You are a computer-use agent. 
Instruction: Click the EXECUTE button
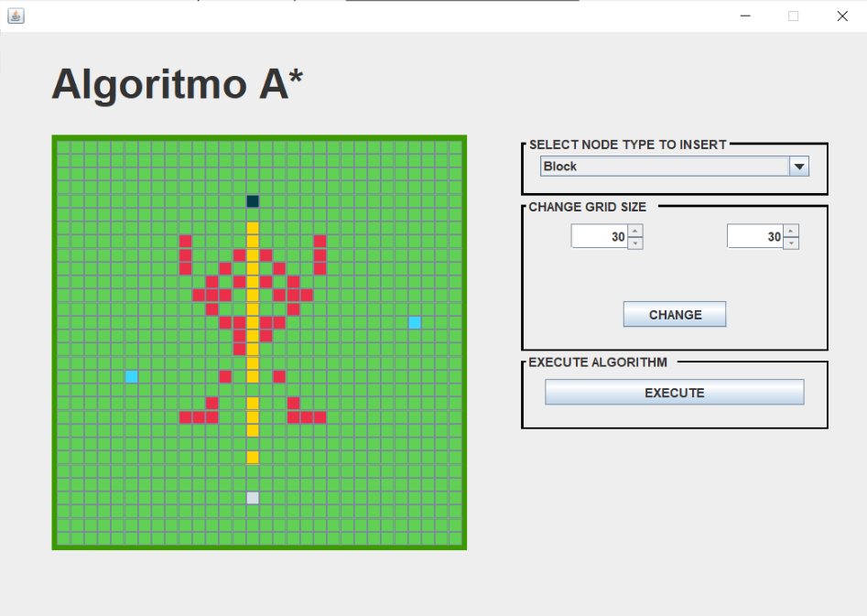[674, 392]
